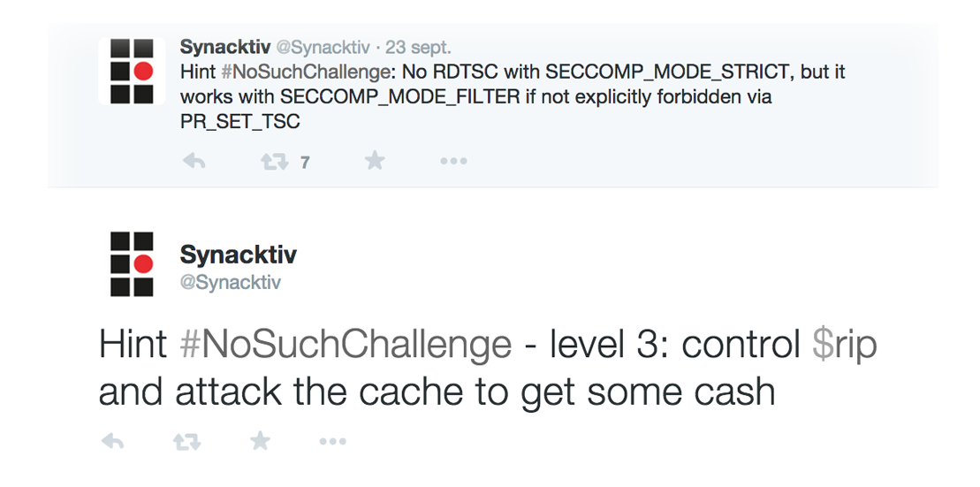Open more options on top tweet
The image size is (980, 487).
coord(453,162)
